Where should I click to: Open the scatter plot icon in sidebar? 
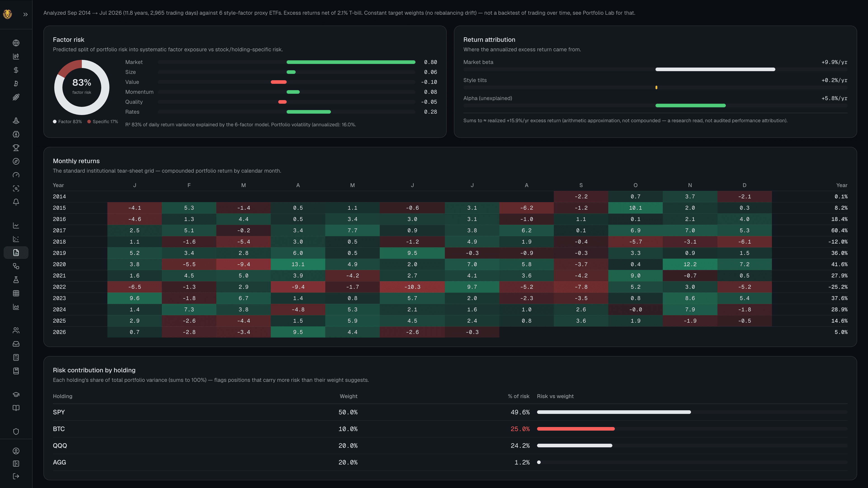coord(16,239)
